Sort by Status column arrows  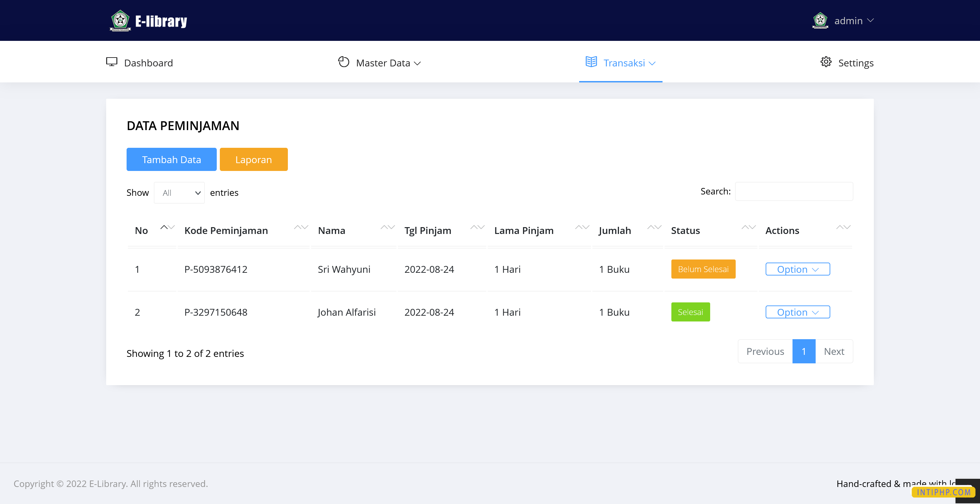748,227
